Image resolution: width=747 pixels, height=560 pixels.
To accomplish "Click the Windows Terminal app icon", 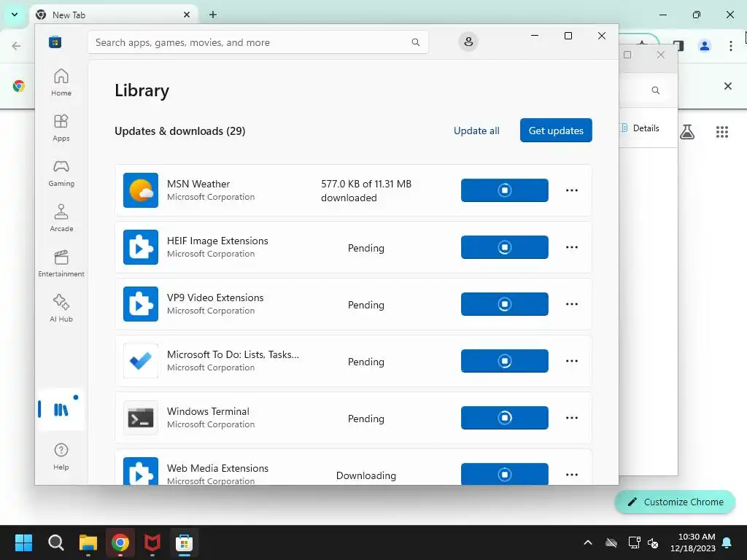I will click(141, 418).
